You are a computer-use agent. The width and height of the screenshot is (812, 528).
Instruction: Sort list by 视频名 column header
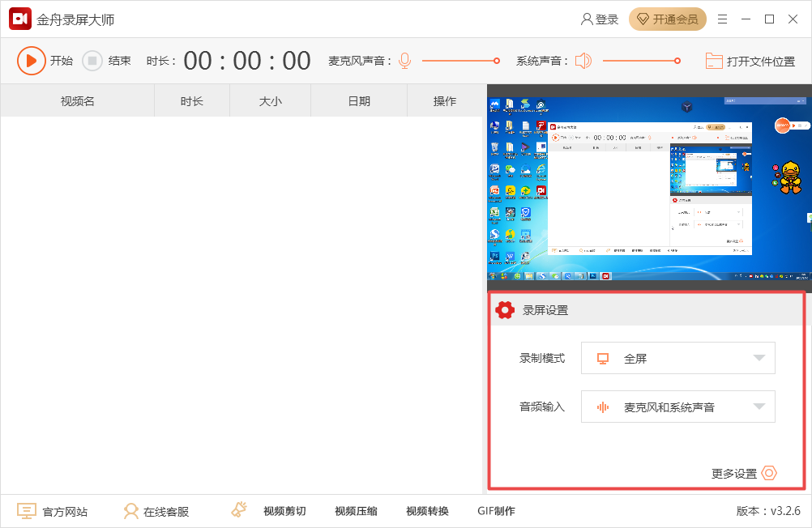pyautogui.click(x=78, y=101)
